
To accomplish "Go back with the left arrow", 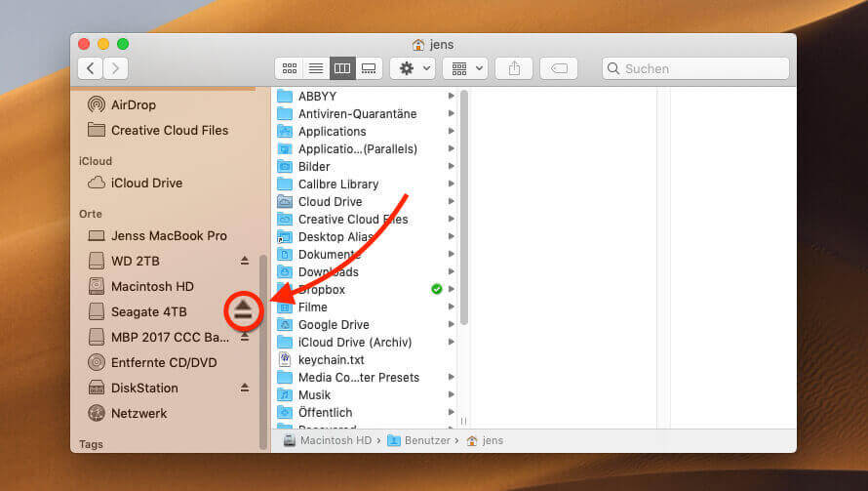I will pyautogui.click(x=91, y=68).
